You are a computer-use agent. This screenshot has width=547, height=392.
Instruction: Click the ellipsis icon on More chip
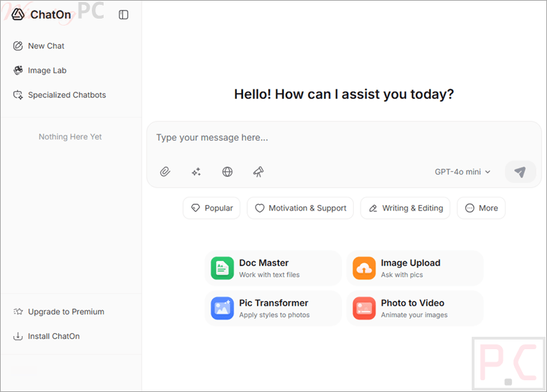pyautogui.click(x=470, y=208)
